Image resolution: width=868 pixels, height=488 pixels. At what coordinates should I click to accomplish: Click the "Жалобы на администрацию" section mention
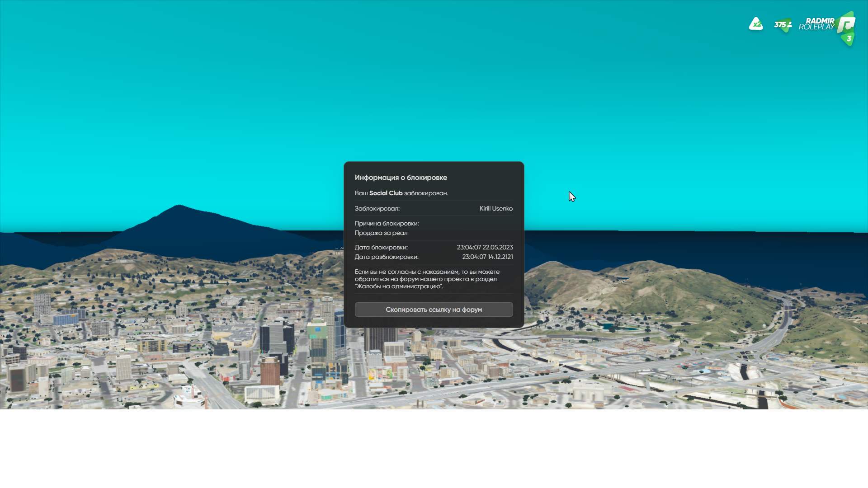(399, 286)
